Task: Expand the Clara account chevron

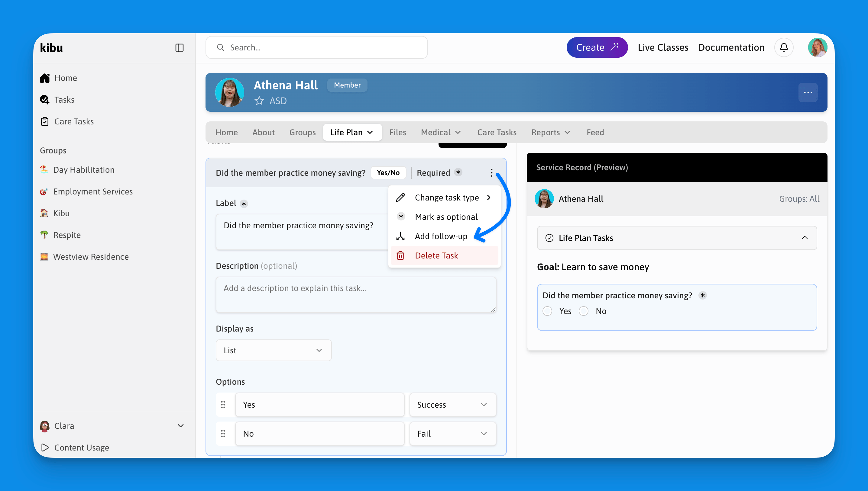Action: pos(181,426)
